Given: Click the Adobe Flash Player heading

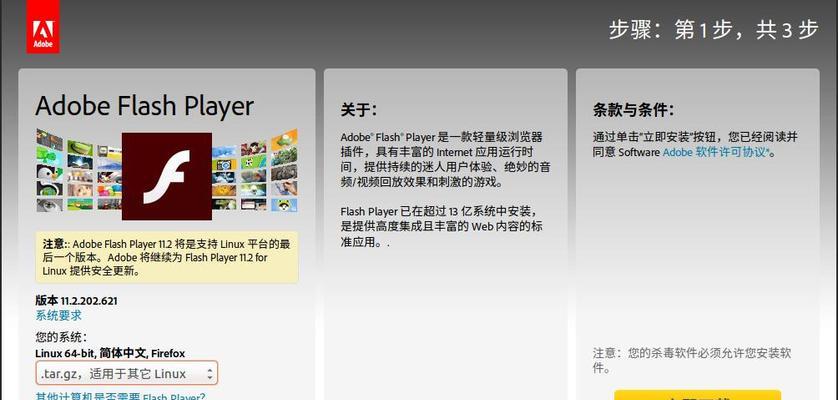Looking at the screenshot, I should 144,106.
